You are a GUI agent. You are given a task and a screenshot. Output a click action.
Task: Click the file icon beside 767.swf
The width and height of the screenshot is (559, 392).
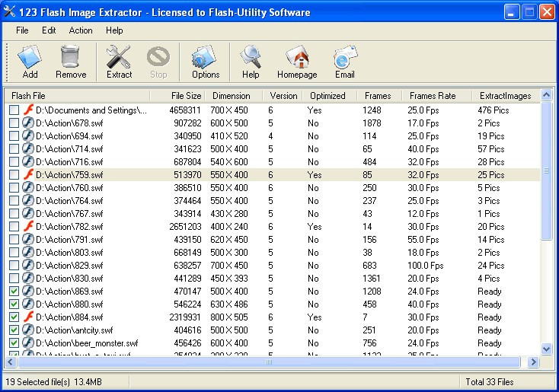tap(28, 213)
